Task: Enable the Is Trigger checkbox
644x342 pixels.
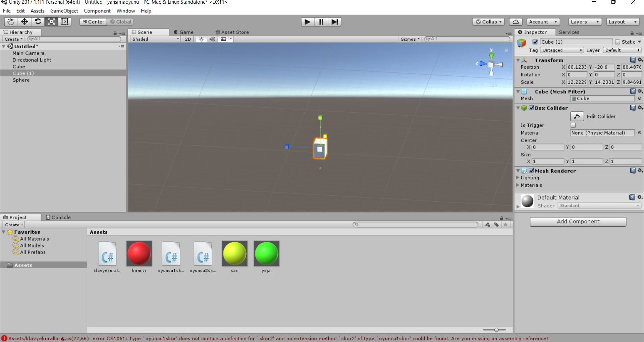Action: 573,125
